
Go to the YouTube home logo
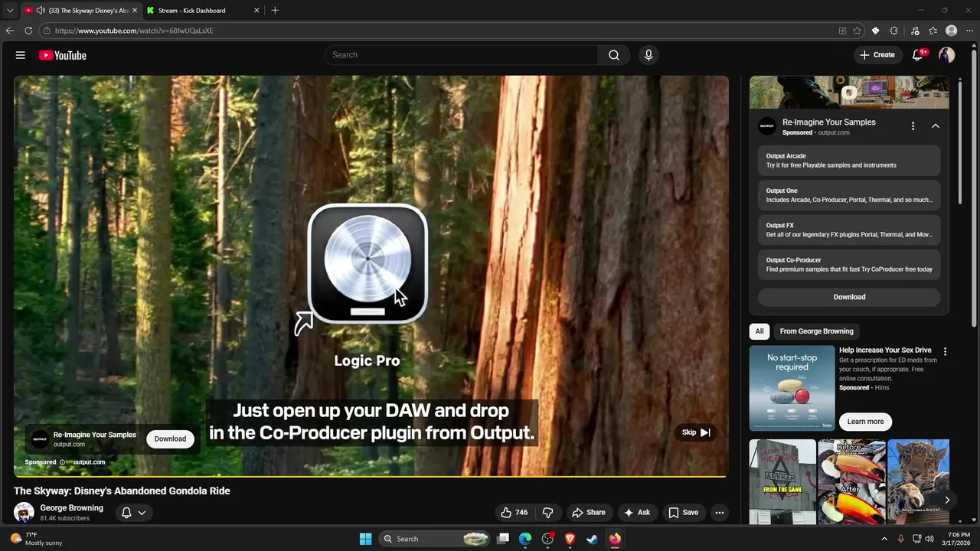click(63, 55)
